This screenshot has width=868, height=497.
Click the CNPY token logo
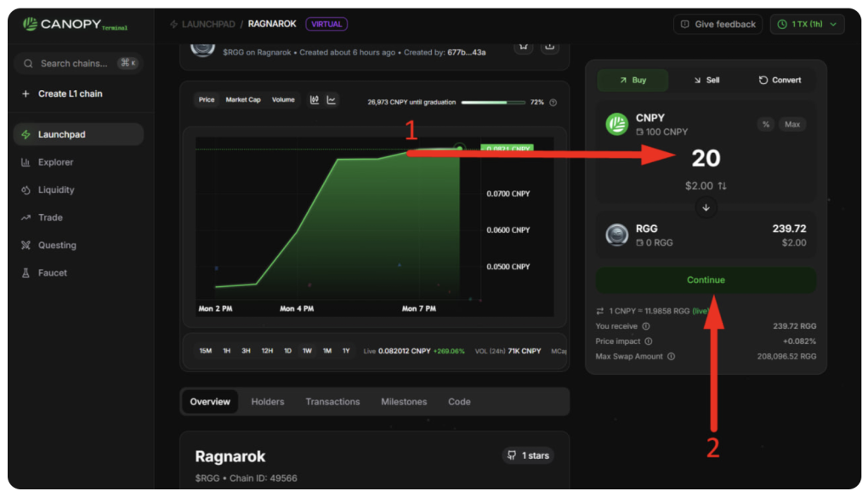(616, 124)
